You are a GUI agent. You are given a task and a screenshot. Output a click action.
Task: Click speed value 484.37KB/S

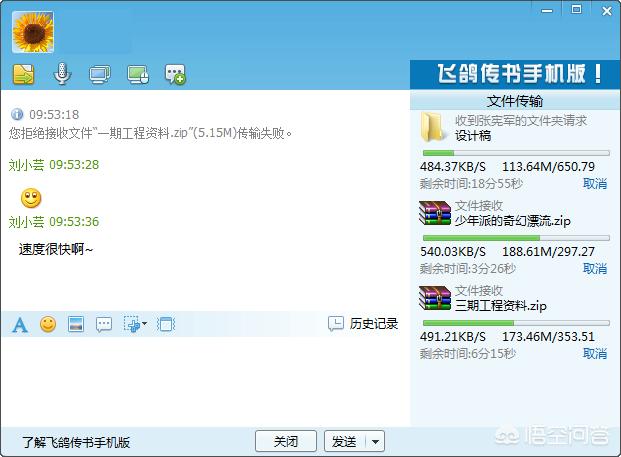[453, 166]
